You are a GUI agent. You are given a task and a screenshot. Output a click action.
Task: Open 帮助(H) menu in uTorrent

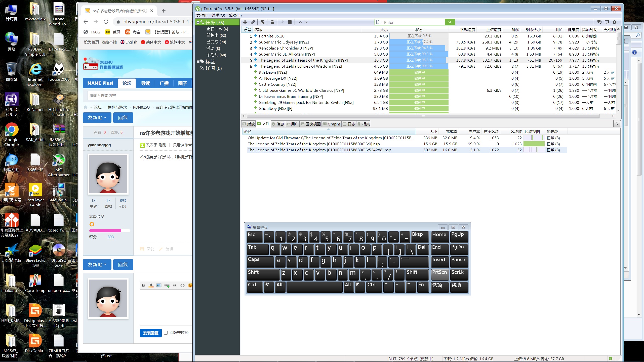click(x=235, y=15)
